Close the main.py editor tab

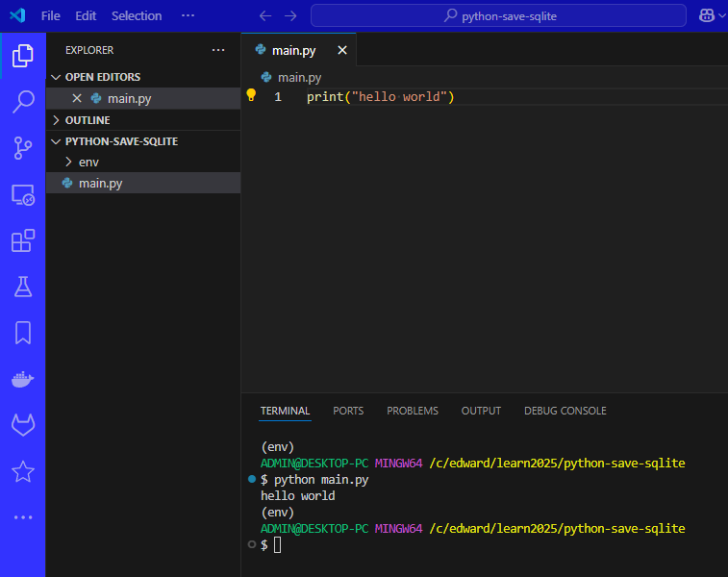[341, 50]
